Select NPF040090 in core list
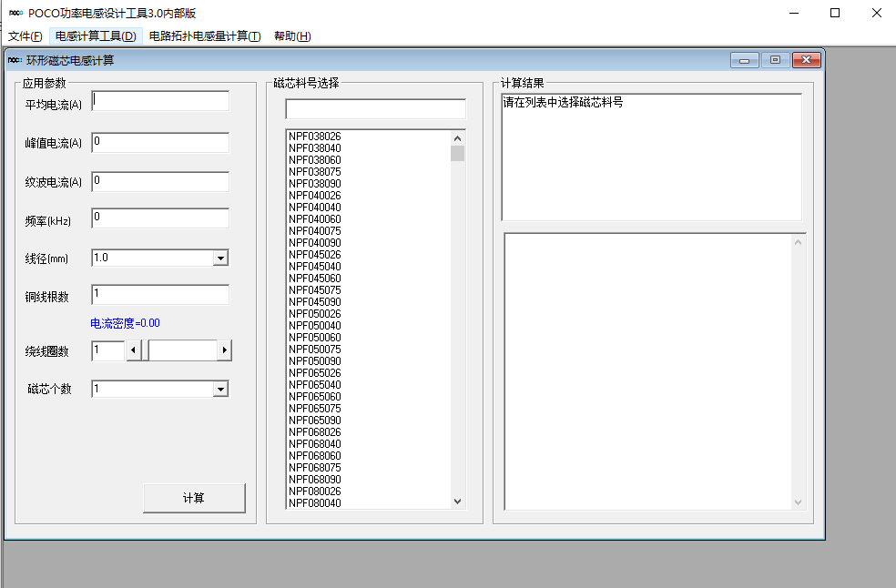 (x=369, y=242)
